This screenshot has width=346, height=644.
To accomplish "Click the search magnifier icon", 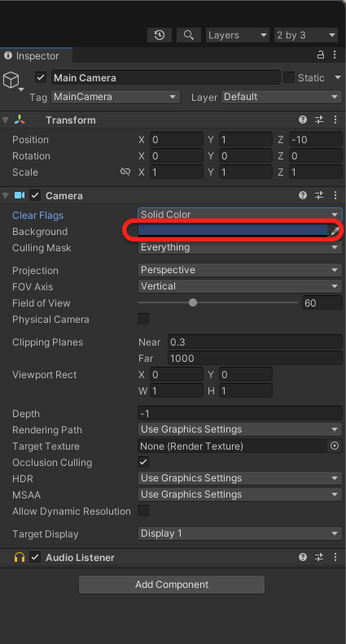I will click(189, 35).
